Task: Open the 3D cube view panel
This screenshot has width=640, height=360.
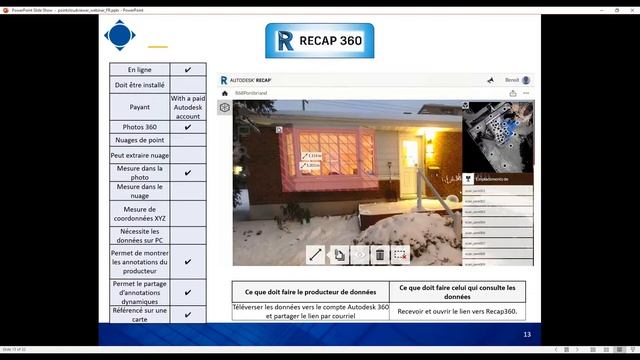Action: tap(224, 108)
